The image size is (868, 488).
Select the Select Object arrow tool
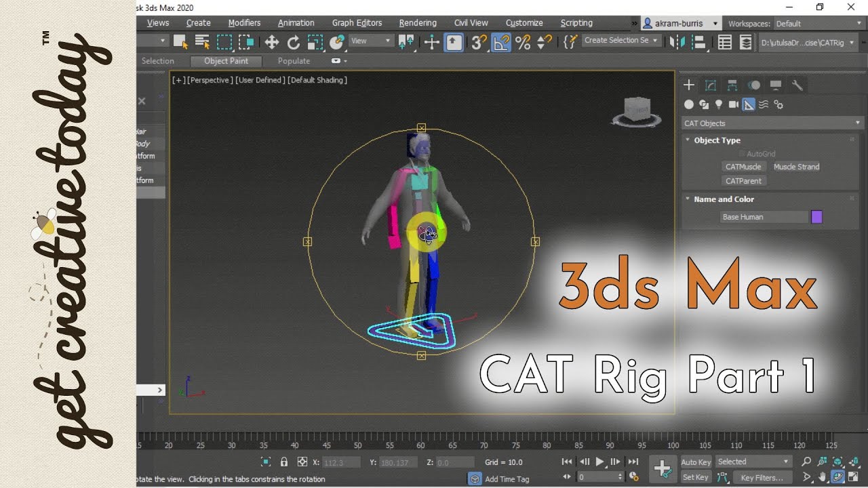(x=180, y=42)
